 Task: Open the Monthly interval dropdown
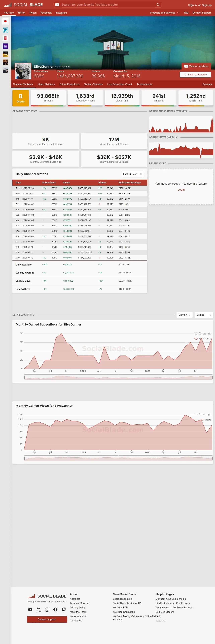point(185,315)
